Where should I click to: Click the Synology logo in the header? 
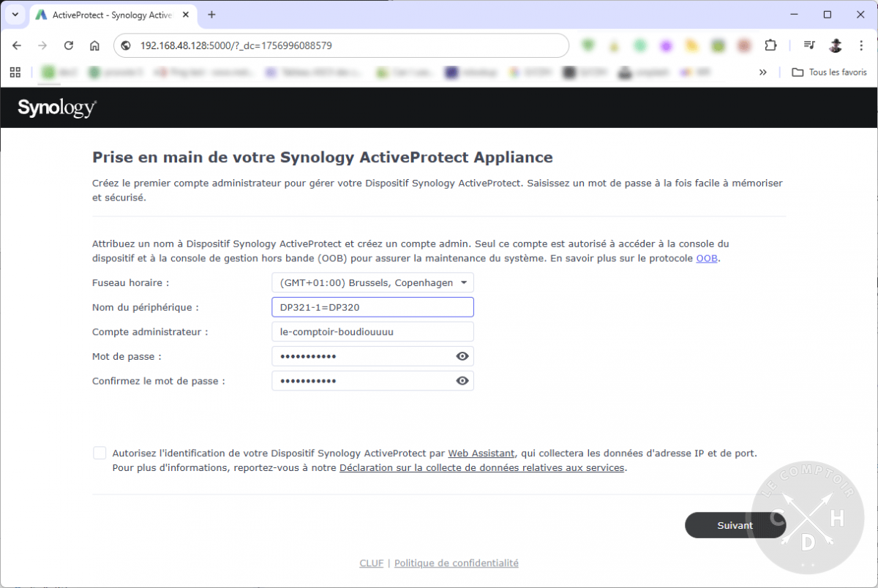[56, 108]
